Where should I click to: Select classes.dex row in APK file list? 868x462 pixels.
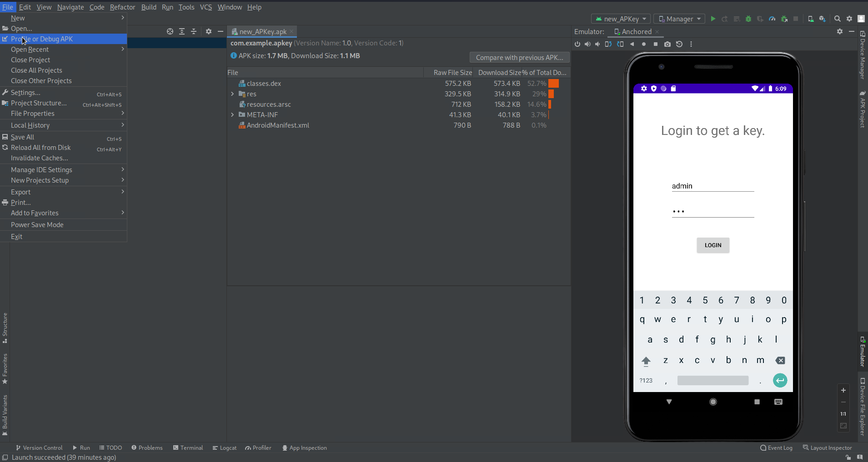(398, 84)
